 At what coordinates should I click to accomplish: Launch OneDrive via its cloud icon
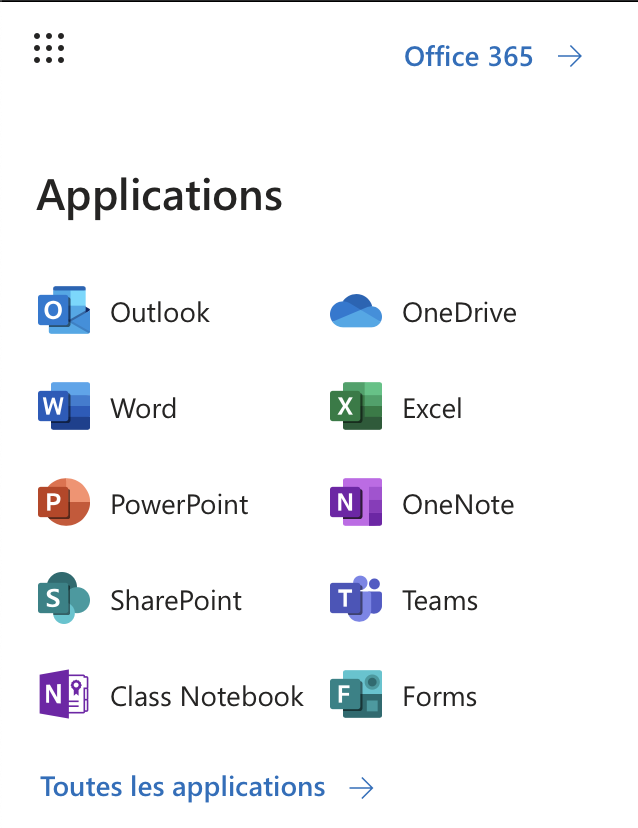coord(356,311)
